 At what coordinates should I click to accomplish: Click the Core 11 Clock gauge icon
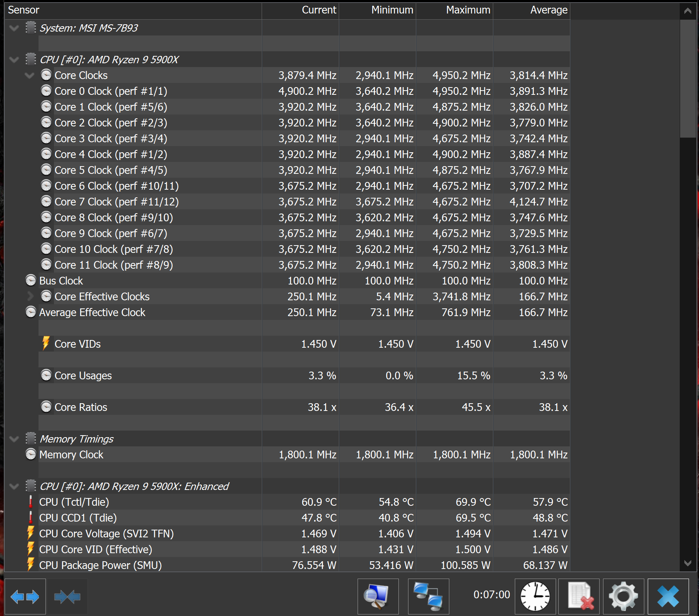46,265
